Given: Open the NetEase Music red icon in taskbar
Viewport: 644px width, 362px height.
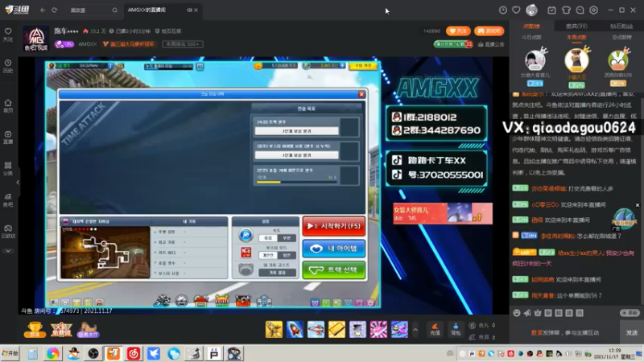Looking at the screenshot, I should 134,353.
